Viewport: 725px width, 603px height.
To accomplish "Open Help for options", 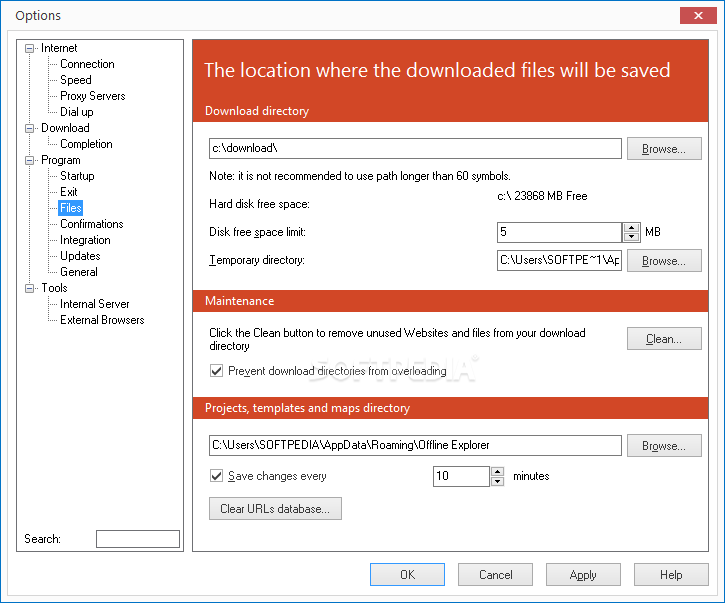I will [671, 575].
